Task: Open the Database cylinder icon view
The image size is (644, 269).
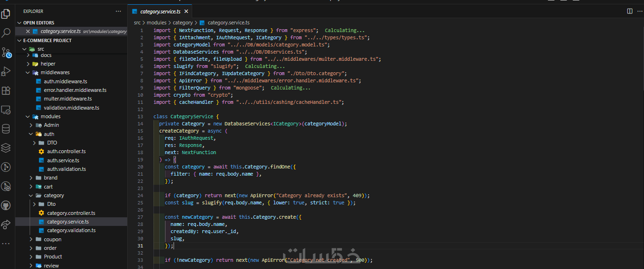Action: [6, 129]
